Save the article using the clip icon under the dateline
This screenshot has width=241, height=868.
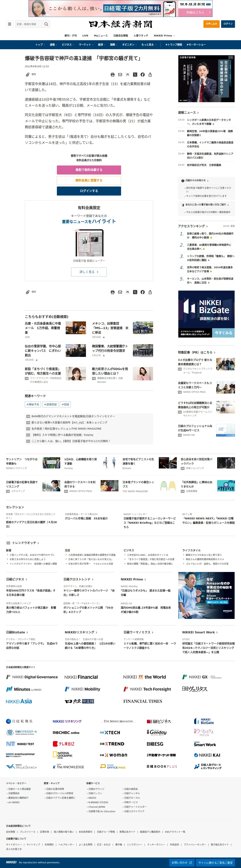pos(28,74)
